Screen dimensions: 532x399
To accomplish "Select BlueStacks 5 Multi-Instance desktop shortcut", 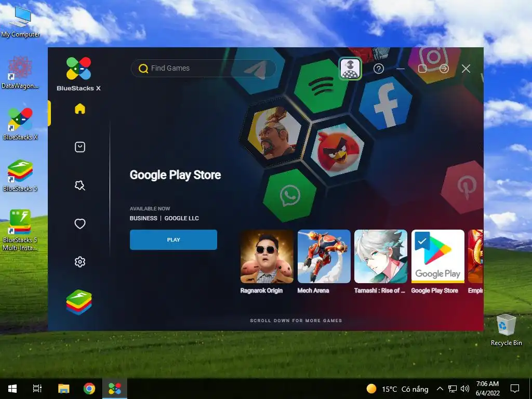I will tap(20, 230).
